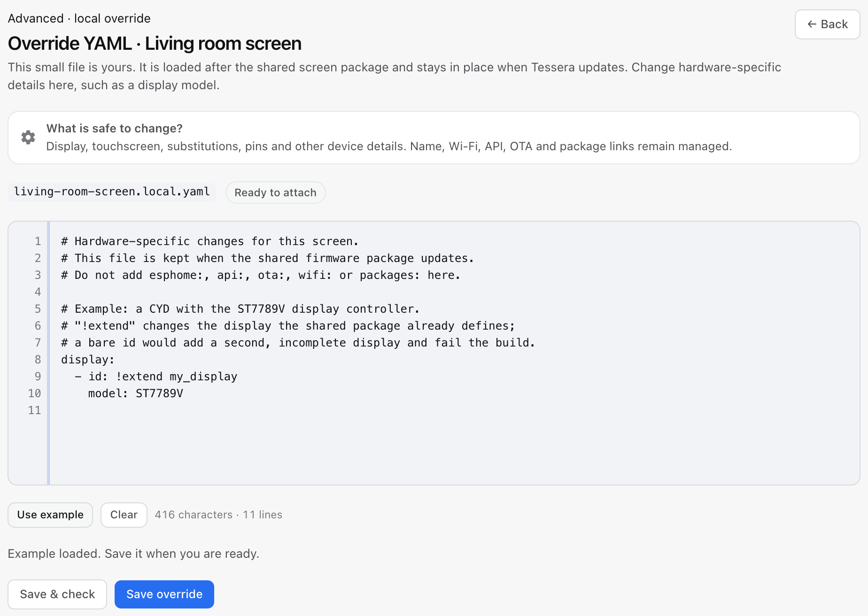
Task: Click the '416 characters · 11 lines' counter
Action: point(218,515)
